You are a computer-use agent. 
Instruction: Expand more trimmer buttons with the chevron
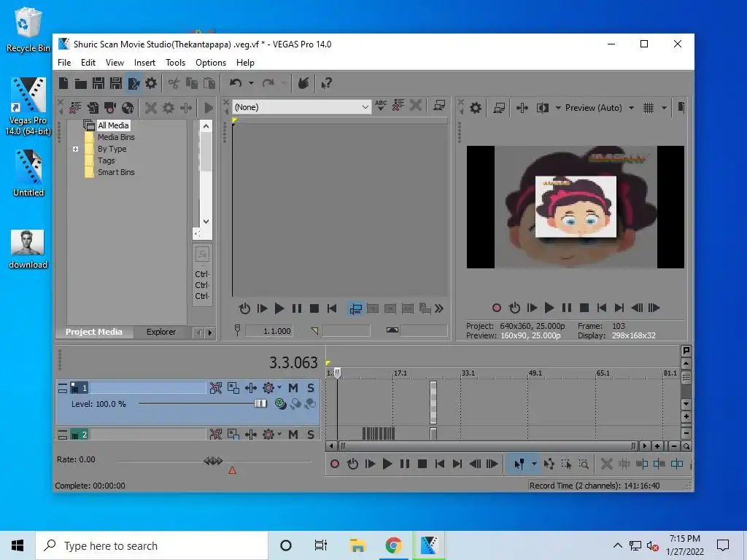point(439,308)
